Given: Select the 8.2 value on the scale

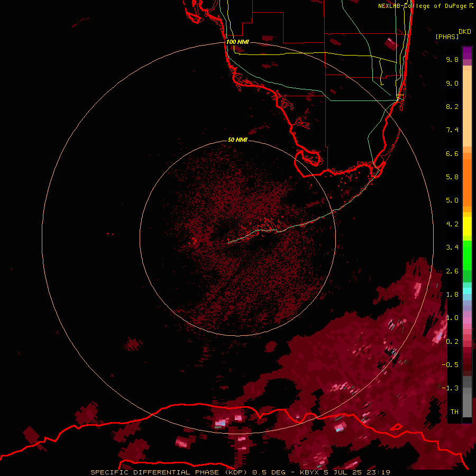Looking at the screenshot, I should click(x=452, y=106).
